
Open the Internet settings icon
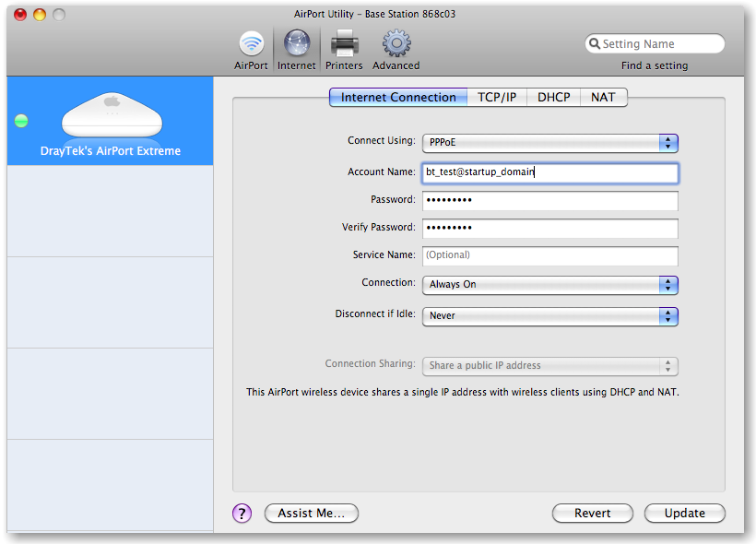click(x=296, y=48)
